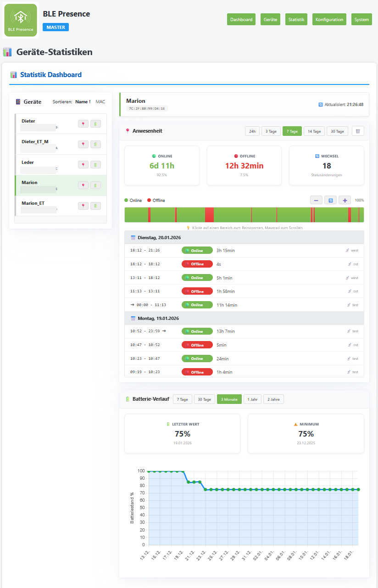378x588 pixels.
Task: Switch presence range to 30 Tage
Action: point(337,131)
